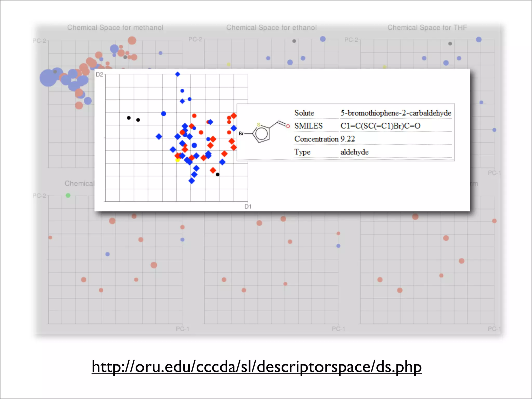The width and height of the screenshot is (532, 399).
Task: Click the green point in the lower-left plot
Action: pos(68,195)
